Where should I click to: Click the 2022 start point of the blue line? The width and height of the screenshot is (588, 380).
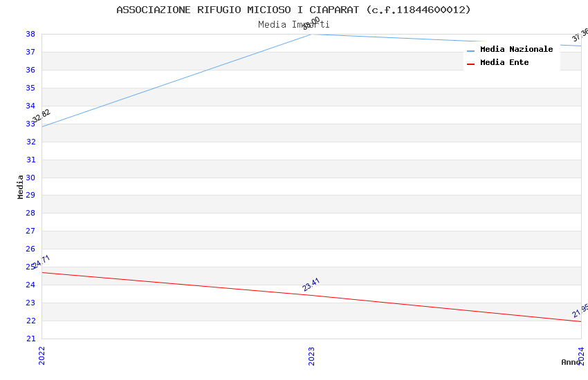point(42,126)
